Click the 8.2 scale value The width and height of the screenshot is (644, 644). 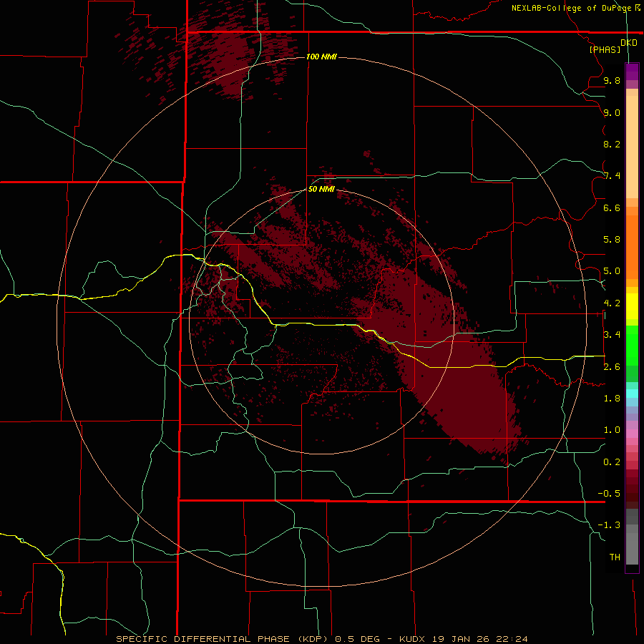(x=612, y=144)
